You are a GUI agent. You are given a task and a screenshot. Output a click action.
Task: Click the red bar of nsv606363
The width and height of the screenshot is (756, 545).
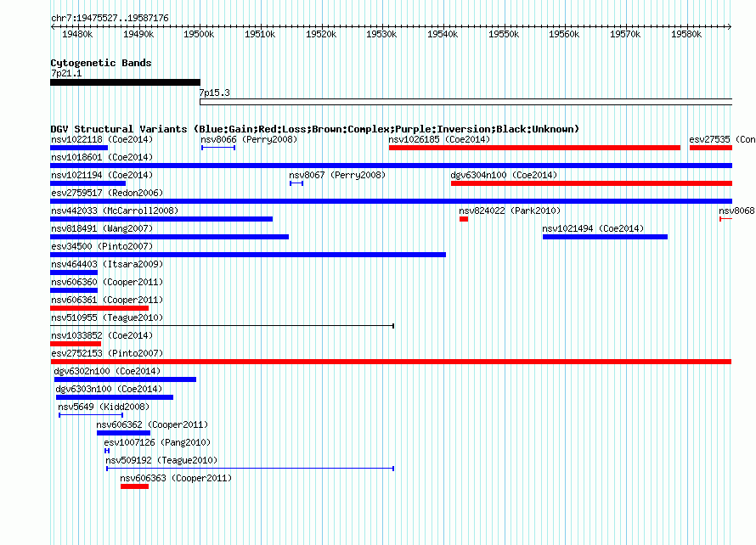(x=134, y=486)
